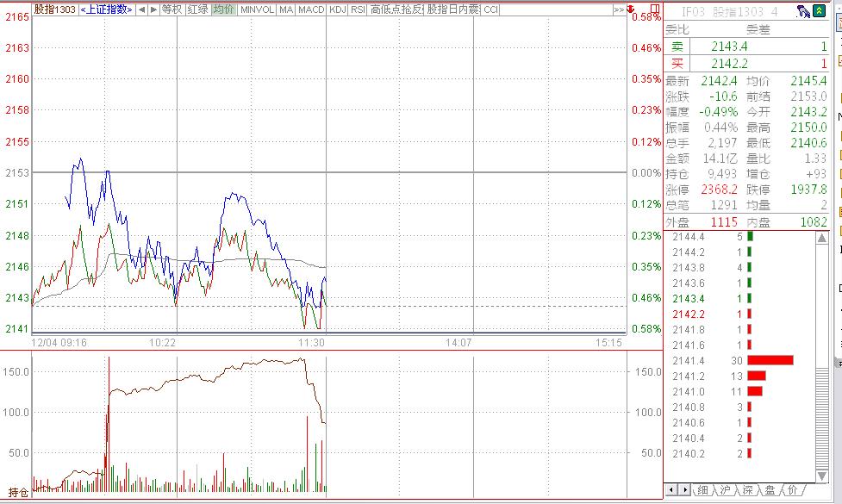Click the 14:07 time marker on the time axis
The image size is (842, 504).
pos(458,342)
